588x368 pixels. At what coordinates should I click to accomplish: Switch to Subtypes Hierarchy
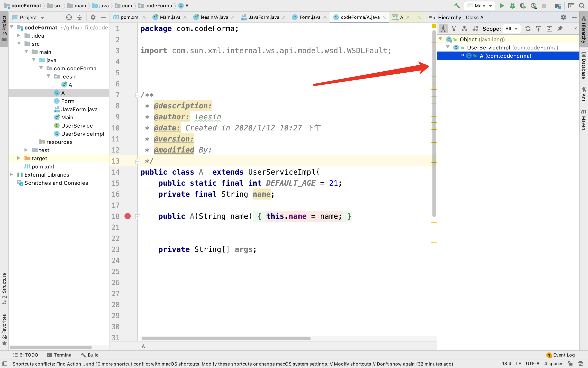[464, 29]
